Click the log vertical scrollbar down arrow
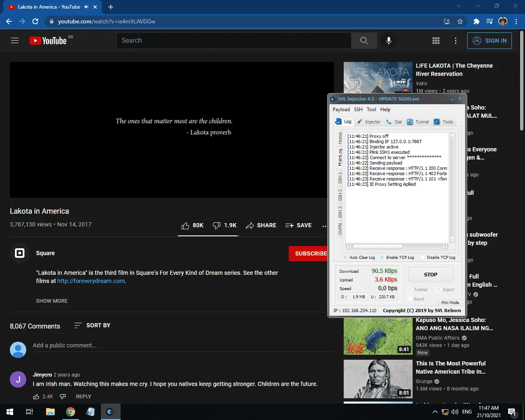 click(x=452, y=240)
